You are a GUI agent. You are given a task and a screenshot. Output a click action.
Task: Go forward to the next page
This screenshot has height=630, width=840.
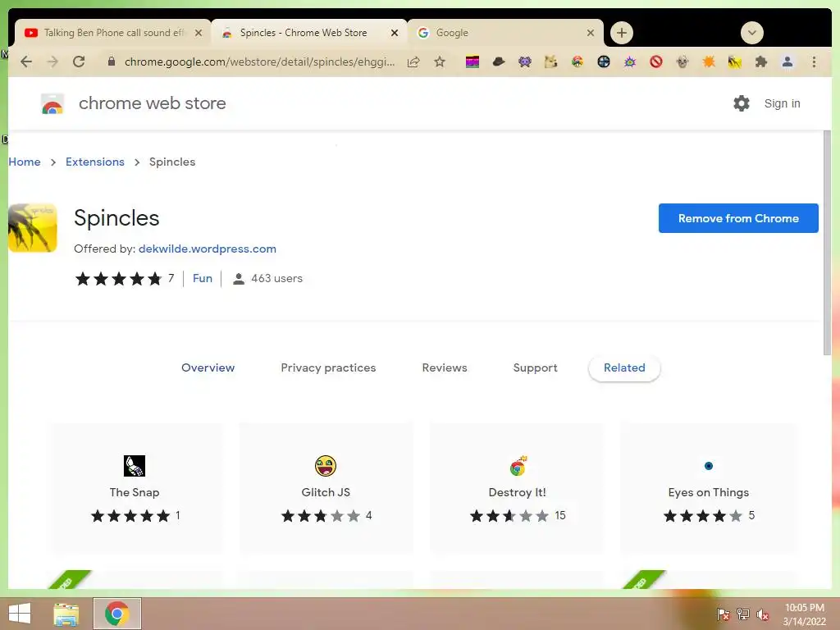click(x=52, y=62)
